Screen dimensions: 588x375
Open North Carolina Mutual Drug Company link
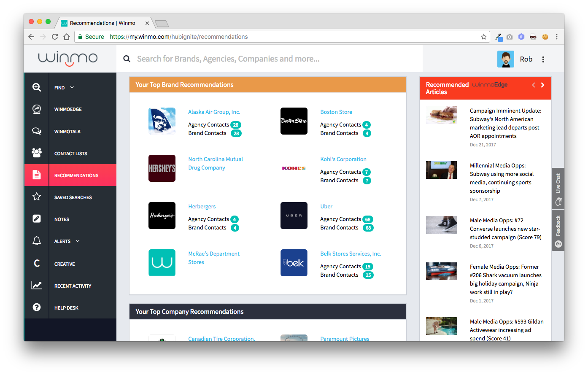pos(216,163)
